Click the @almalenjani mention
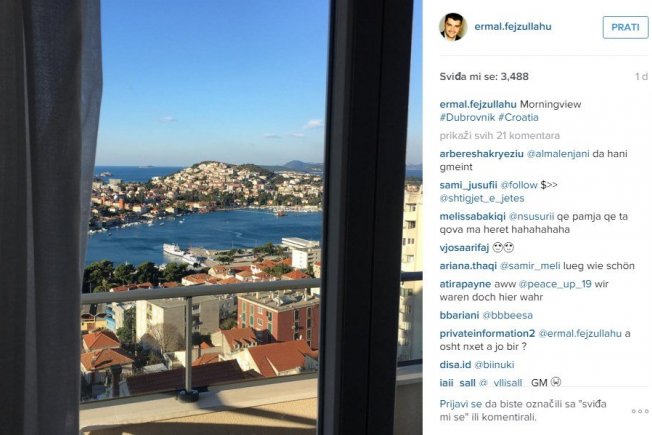This screenshot has height=435, width=652. 558,154
